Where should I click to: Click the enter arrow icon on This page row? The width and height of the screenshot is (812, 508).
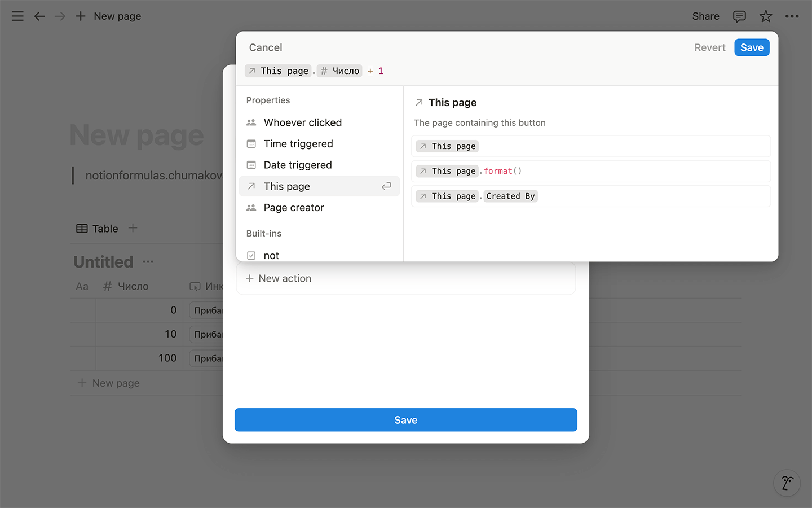point(386,186)
